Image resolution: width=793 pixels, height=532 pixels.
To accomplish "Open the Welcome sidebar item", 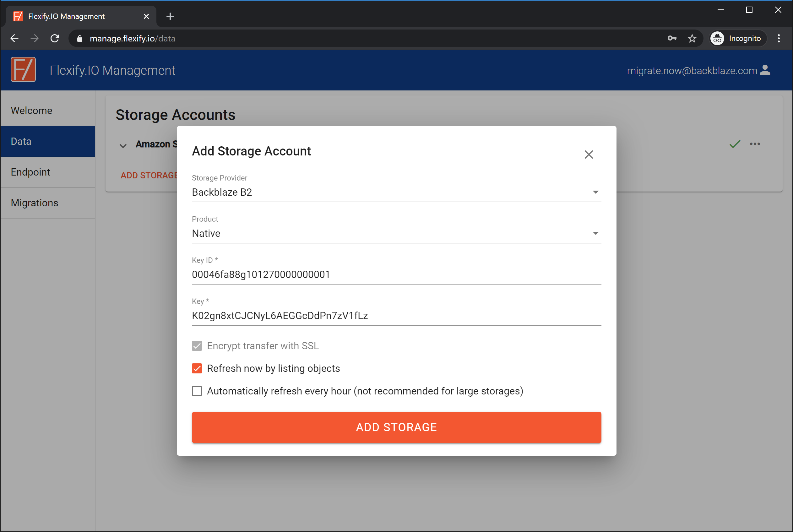I will tap(48, 111).
